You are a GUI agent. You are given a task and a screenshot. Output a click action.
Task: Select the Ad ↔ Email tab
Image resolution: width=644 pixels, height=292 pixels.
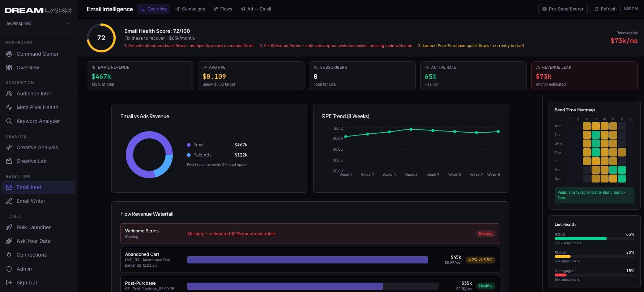(256, 9)
